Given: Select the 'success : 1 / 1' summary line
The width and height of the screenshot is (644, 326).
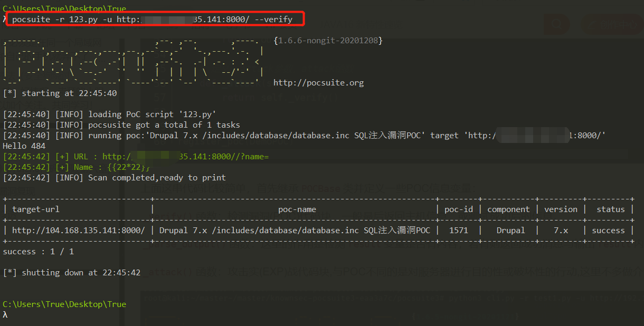Looking at the screenshot, I should pos(39,252).
